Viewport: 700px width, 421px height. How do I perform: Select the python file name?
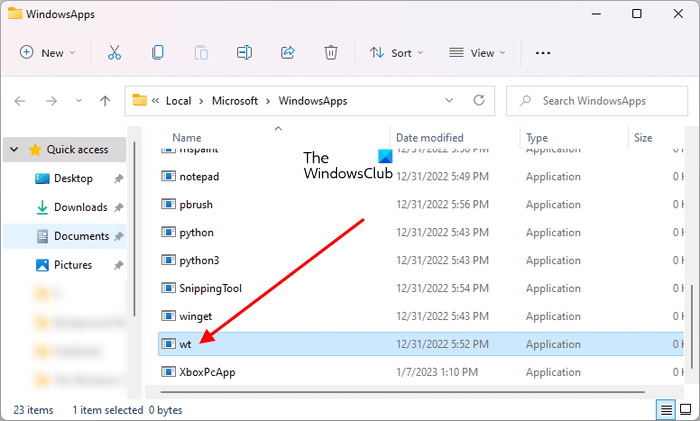196,233
